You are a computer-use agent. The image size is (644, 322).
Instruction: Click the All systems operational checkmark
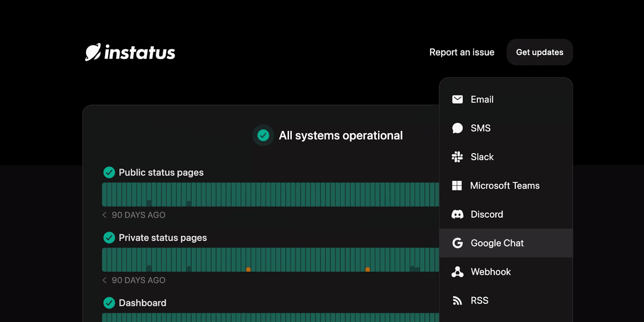coord(263,135)
